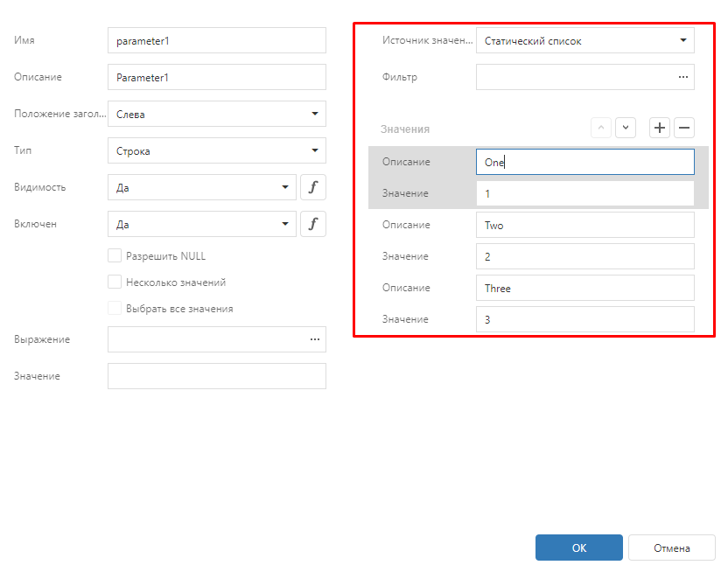The width and height of the screenshot is (728, 579).
Task: Click the value field containing 3
Action: click(584, 319)
